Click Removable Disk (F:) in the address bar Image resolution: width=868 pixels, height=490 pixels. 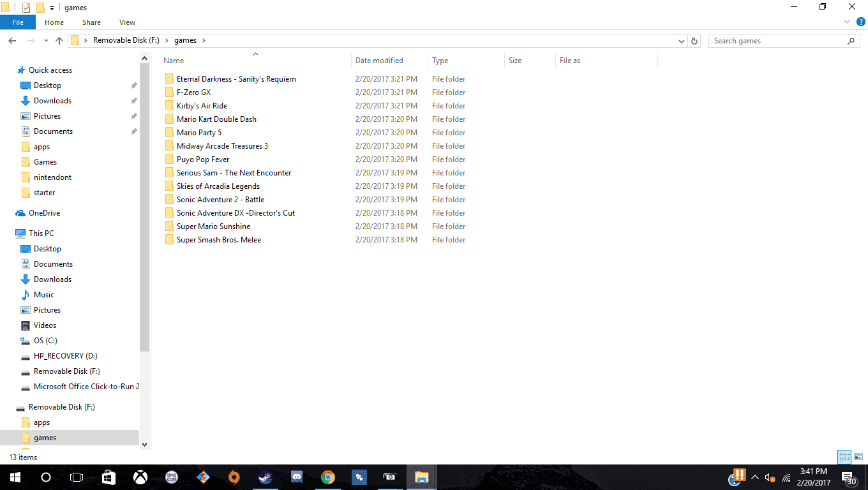point(126,40)
